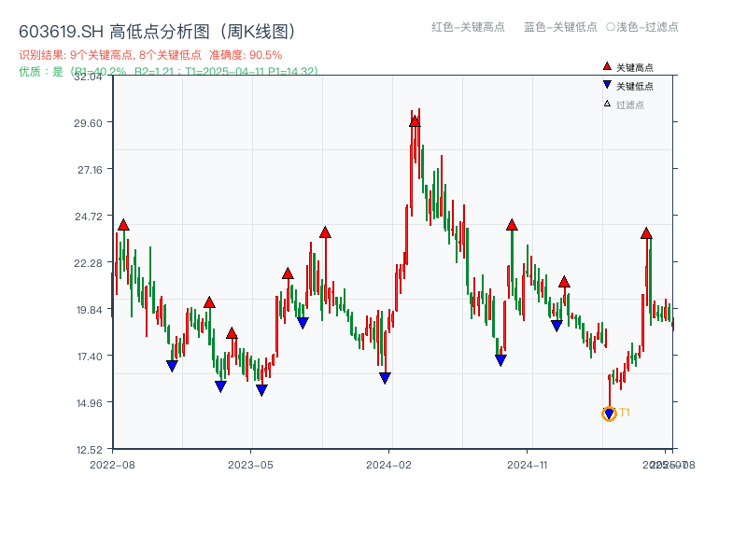Screen dimensions: 747x560
Task: Toggle the 浅色-过滤点 circle legend entry
Action: (x=644, y=28)
